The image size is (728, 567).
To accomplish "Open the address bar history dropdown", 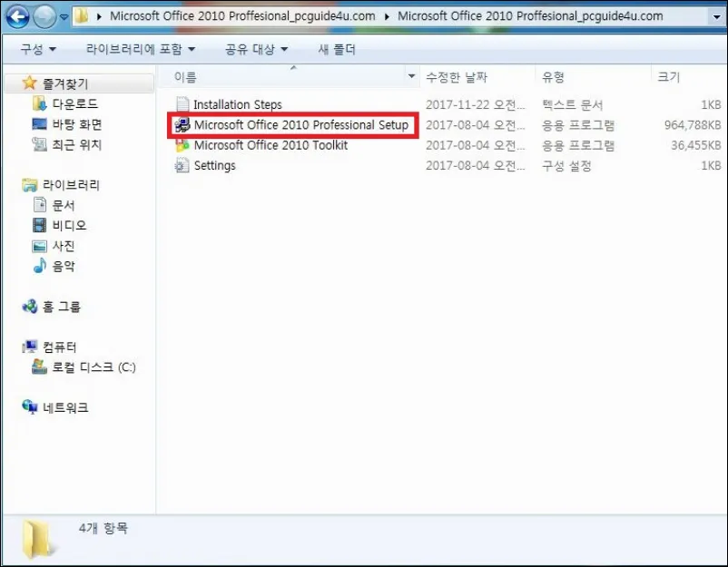I will click(x=716, y=17).
